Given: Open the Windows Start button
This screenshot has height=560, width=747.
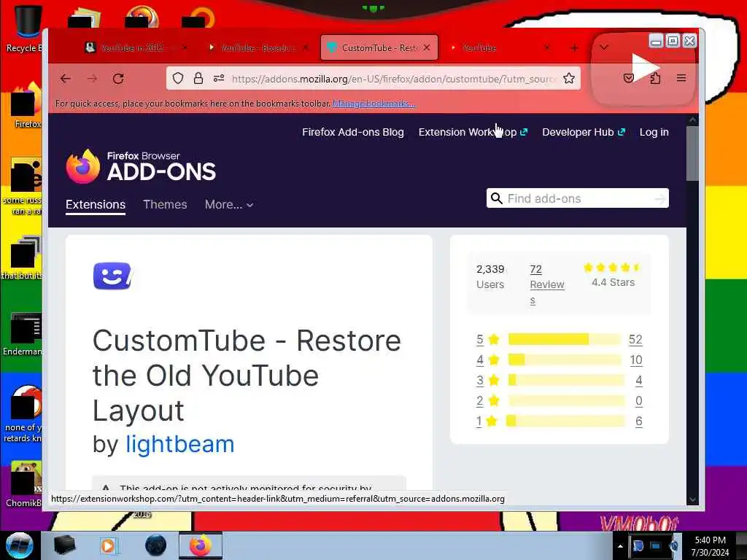Looking at the screenshot, I should (x=19, y=545).
